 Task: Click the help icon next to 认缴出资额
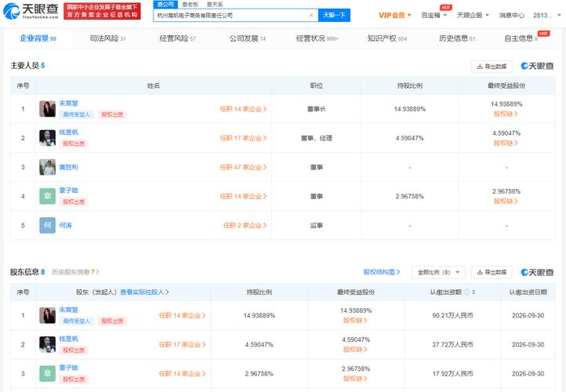coord(466,292)
